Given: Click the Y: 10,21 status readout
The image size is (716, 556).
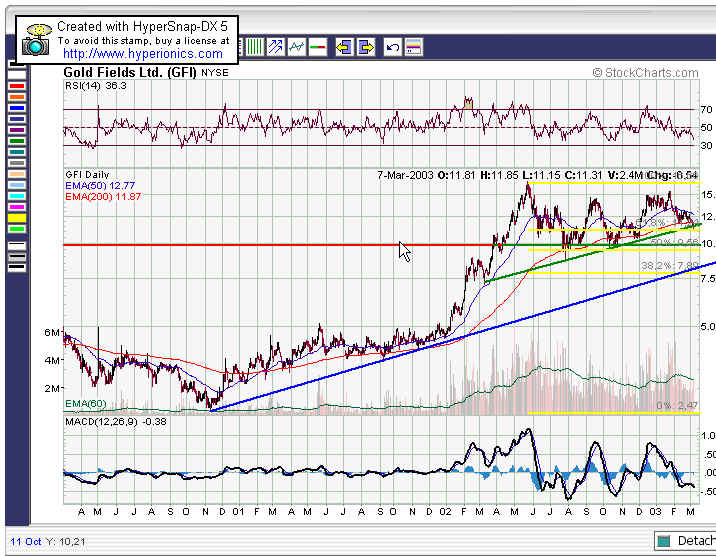Looking at the screenshot, I should [x=66, y=542].
